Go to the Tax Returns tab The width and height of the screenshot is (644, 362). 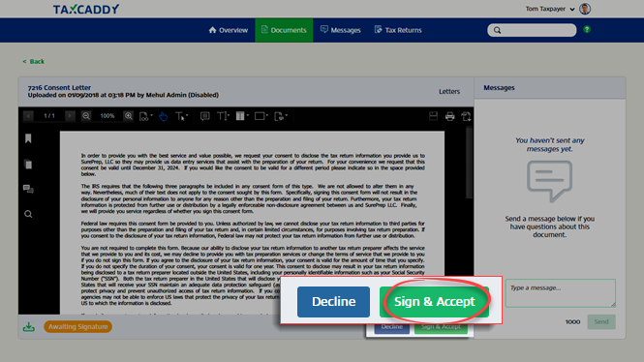[398, 30]
